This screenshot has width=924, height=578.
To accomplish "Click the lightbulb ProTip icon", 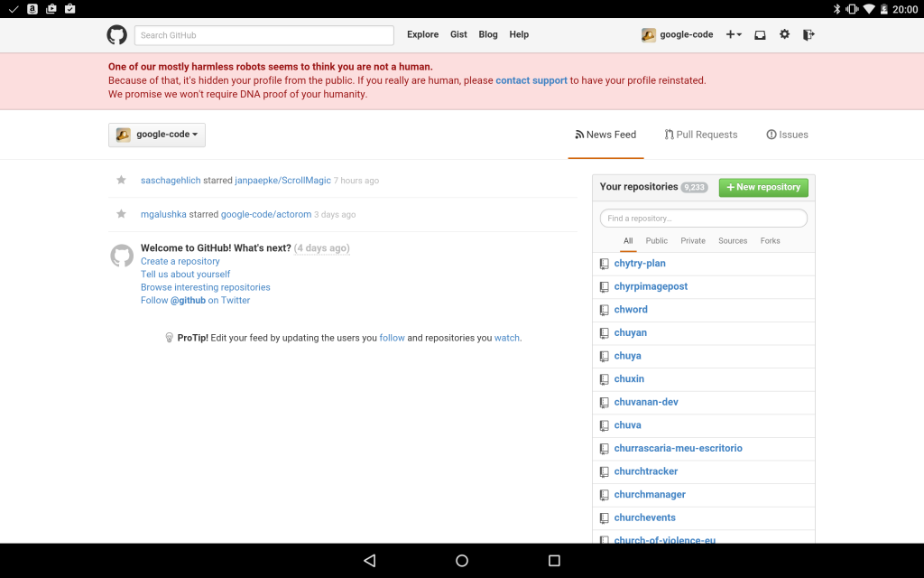I will [169, 338].
